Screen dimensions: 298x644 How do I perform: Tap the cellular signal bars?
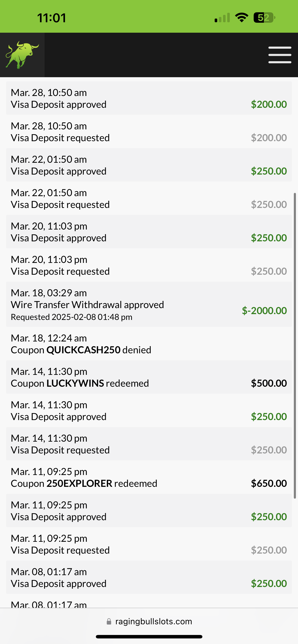(222, 18)
